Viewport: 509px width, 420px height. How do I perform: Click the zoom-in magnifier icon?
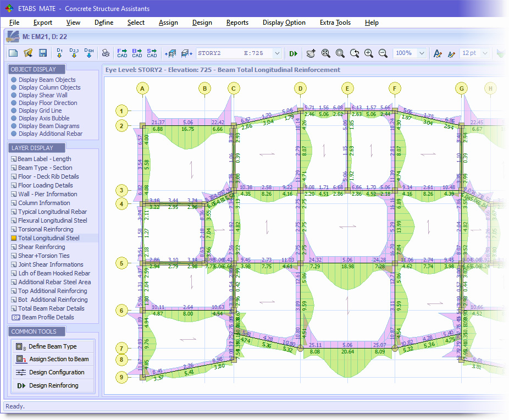pos(369,53)
